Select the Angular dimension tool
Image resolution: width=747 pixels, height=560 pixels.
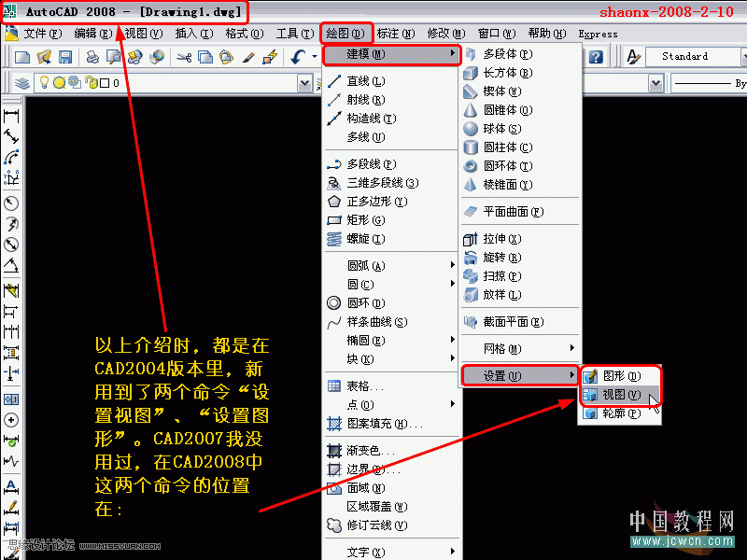pyautogui.click(x=11, y=265)
